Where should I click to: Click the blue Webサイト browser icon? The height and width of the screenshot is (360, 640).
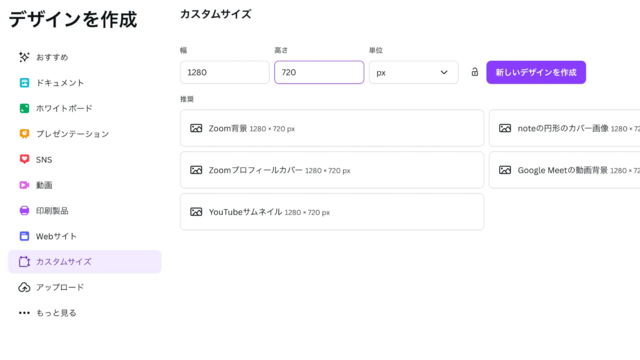tap(24, 236)
